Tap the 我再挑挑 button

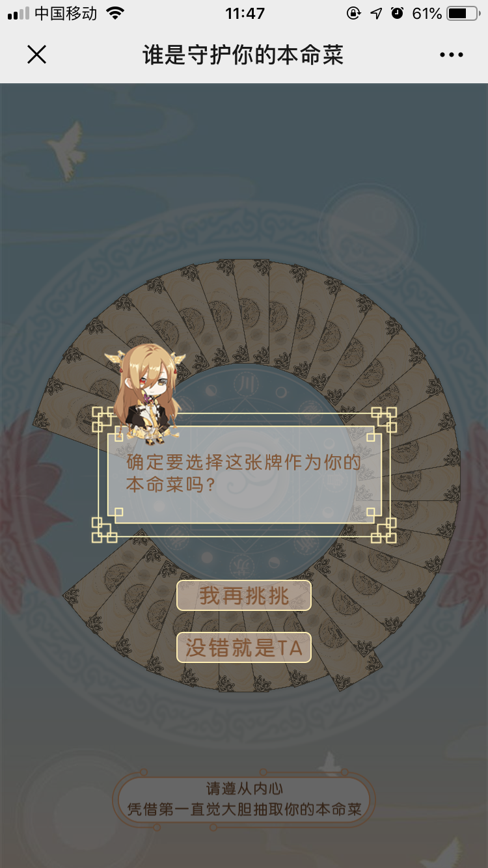pos(244,595)
